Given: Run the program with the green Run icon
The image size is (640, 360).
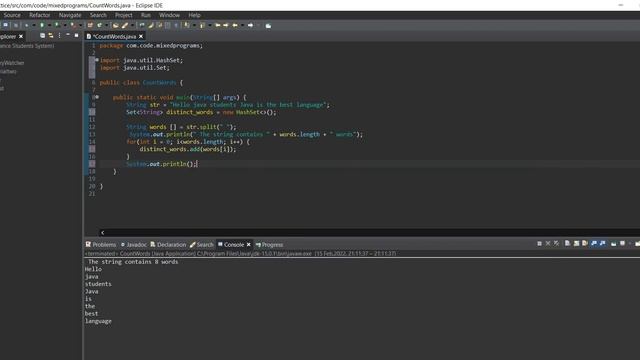Looking at the screenshot, I should click(42, 25).
